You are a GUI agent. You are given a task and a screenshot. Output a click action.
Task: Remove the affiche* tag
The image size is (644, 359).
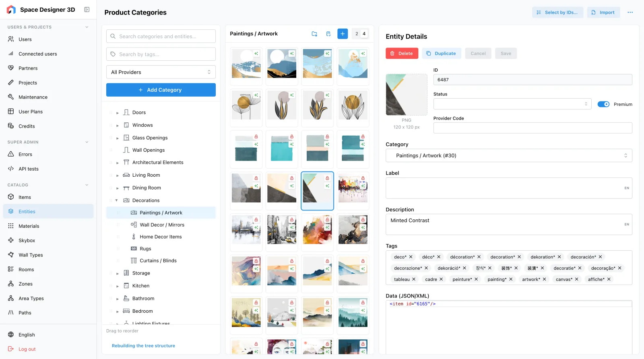pyautogui.click(x=609, y=279)
